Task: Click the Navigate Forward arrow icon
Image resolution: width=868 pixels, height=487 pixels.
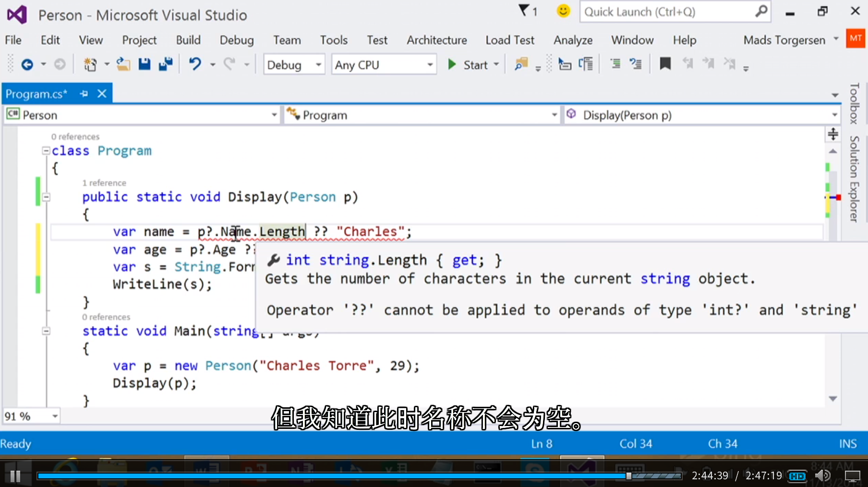Action: [x=60, y=64]
